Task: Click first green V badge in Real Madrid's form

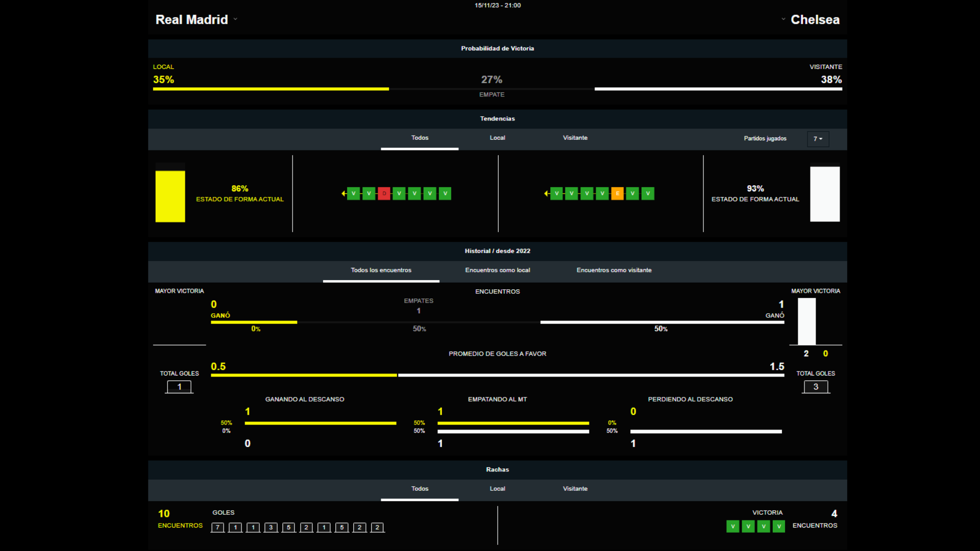Action: [353, 193]
